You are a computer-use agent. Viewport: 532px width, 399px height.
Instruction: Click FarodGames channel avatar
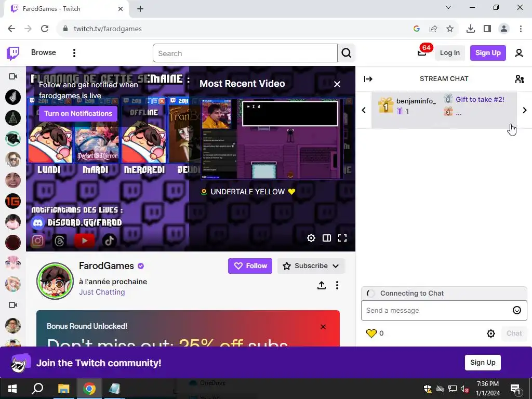55,281
